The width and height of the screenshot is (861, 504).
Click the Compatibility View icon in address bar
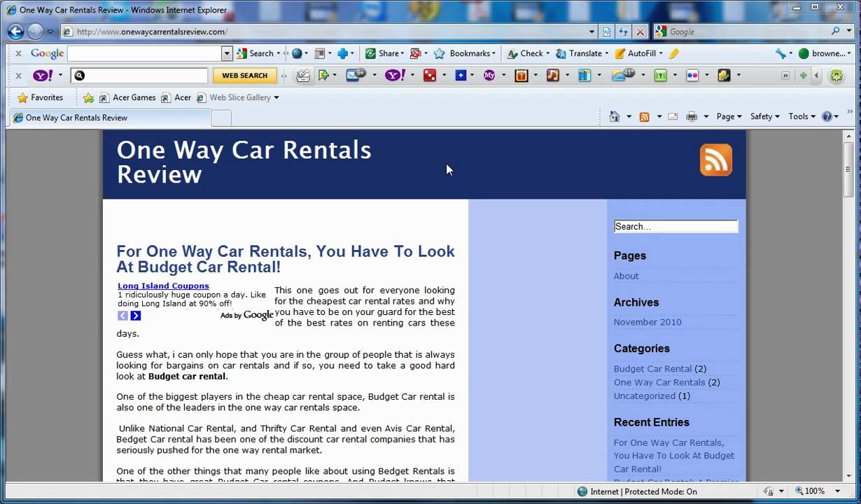tap(606, 31)
